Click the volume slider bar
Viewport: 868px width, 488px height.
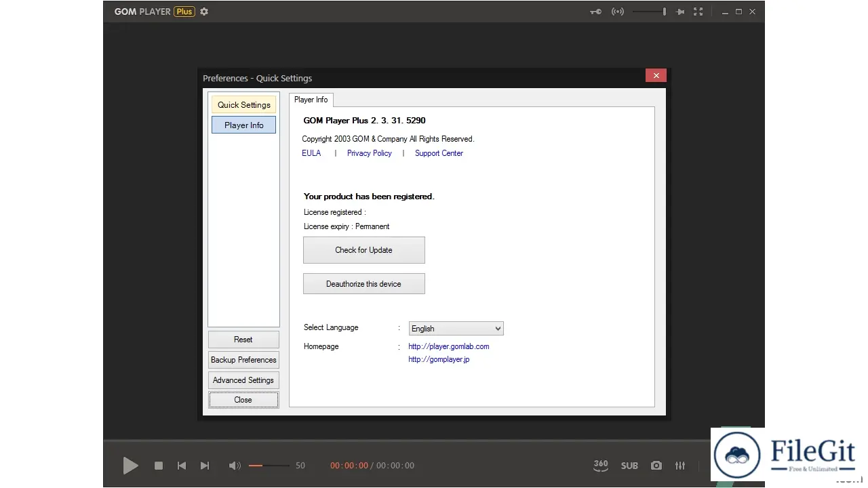coord(269,466)
